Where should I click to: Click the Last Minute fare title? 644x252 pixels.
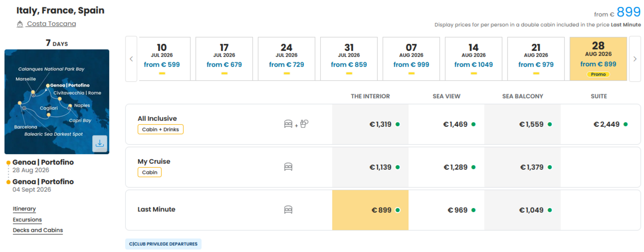[x=156, y=209]
